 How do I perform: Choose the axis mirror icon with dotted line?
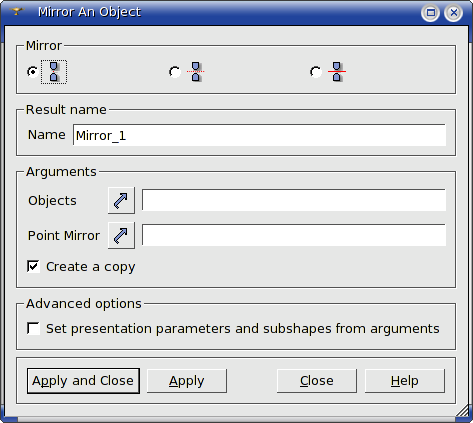(x=196, y=72)
